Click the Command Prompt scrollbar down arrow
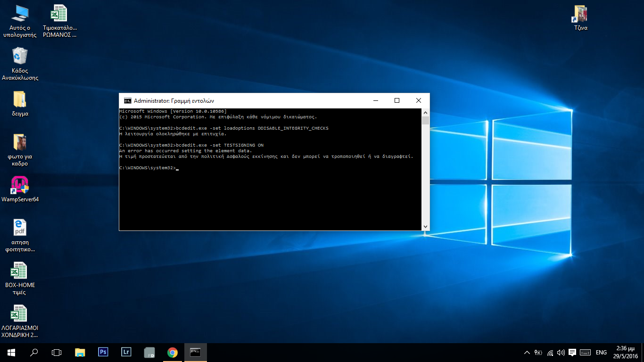 tap(425, 227)
